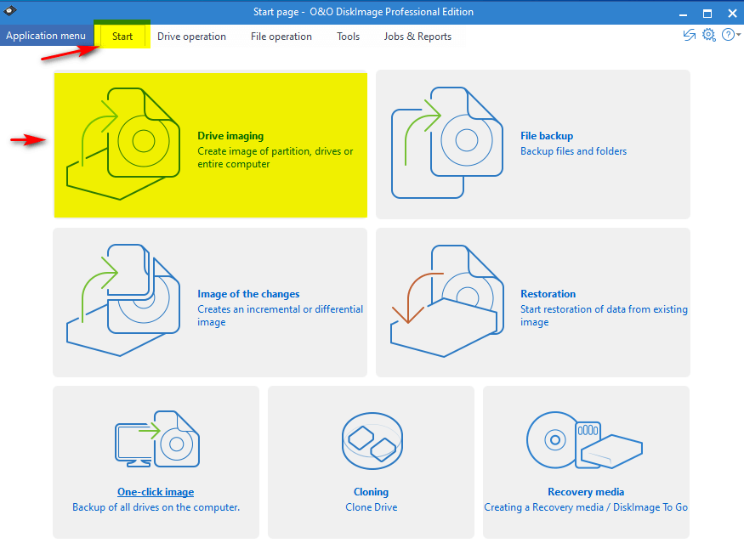The height and width of the screenshot is (560, 744).
Task: Click 'Create image of partition, drives or entire computer'
Action: click(275, 157)
